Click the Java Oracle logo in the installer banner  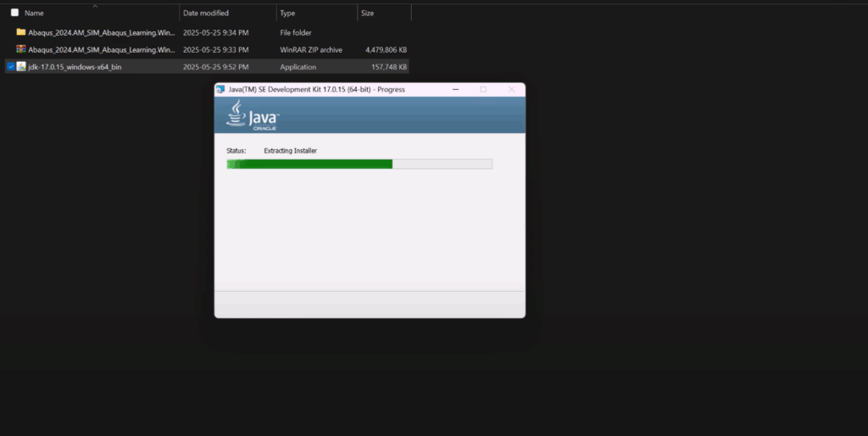coord(253,115)
